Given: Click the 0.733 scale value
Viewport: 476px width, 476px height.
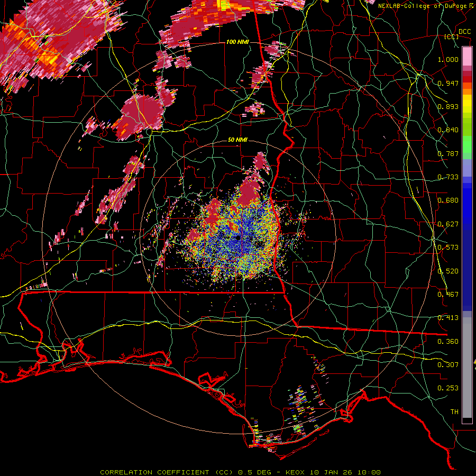Looking at the screenshot, I should pos(448,177).
